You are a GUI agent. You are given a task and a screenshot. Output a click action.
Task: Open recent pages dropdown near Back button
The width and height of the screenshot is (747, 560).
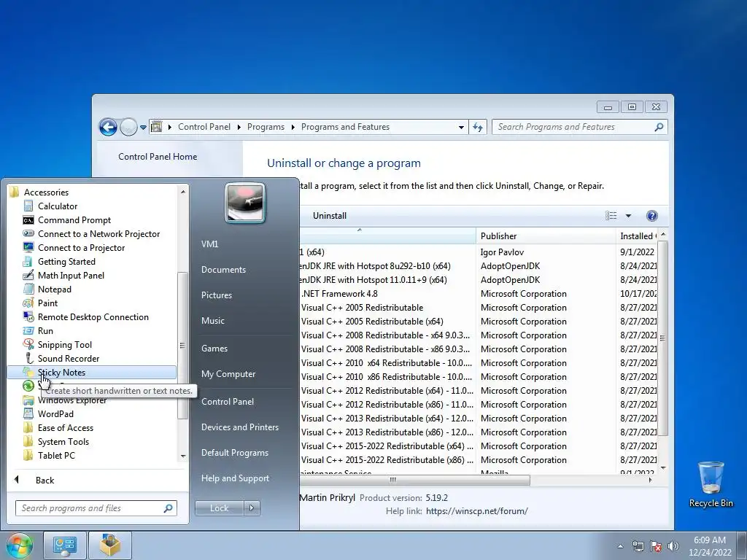[x=143, y=127]
